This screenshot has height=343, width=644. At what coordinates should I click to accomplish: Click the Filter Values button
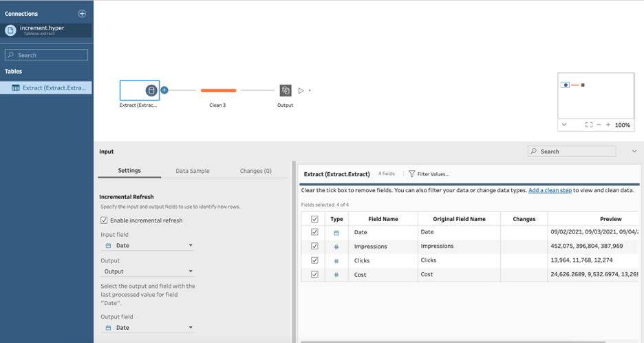429,174
